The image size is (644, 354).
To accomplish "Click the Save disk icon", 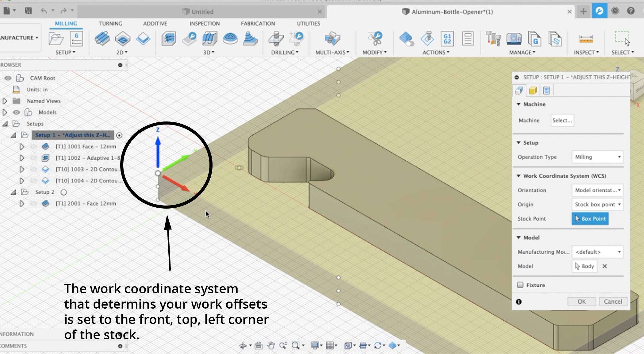I will click(x=28, y=11).
